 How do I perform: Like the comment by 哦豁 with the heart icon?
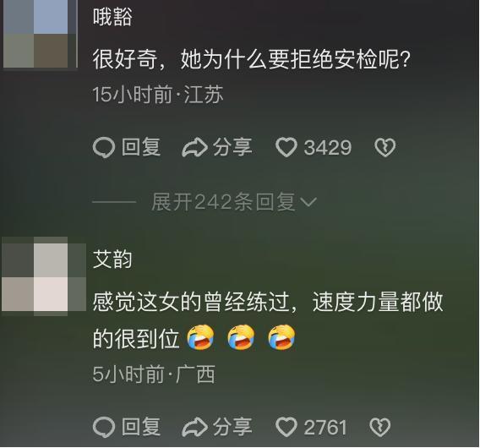click(286, 147)
